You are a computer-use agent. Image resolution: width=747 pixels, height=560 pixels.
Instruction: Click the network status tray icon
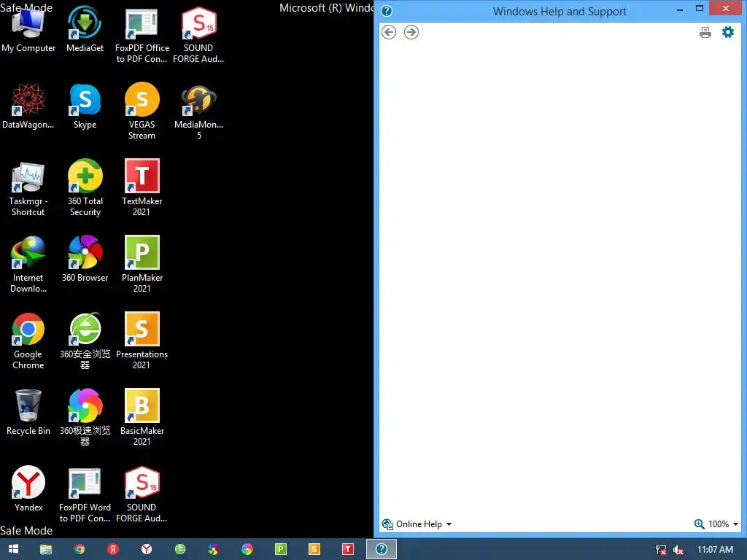(x=661, y=550)
